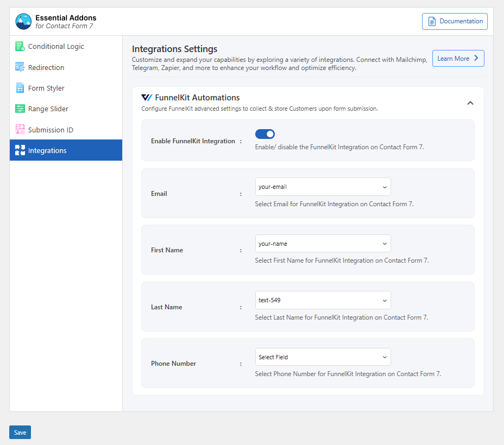Image resolution: width=504 pixels, height=445 pixels.
Task: Go to Range Slider settings
Action: coord(66,109)
